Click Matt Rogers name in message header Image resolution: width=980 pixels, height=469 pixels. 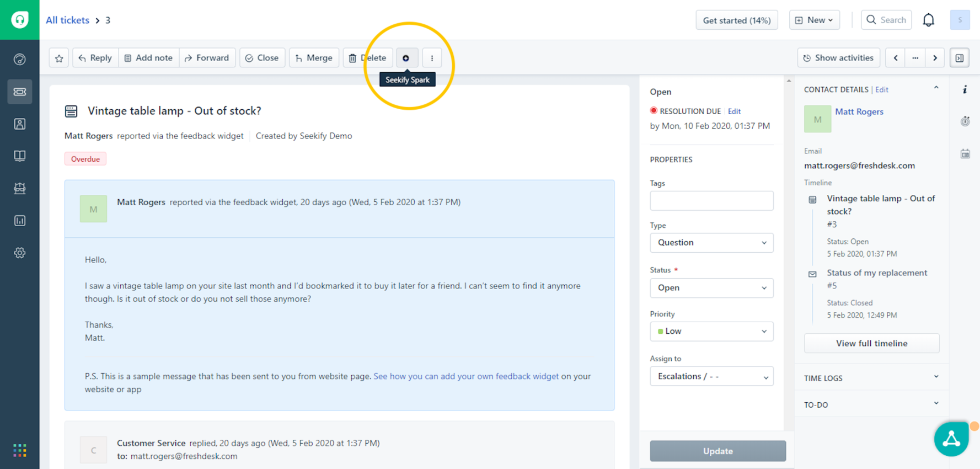(141, 202)
